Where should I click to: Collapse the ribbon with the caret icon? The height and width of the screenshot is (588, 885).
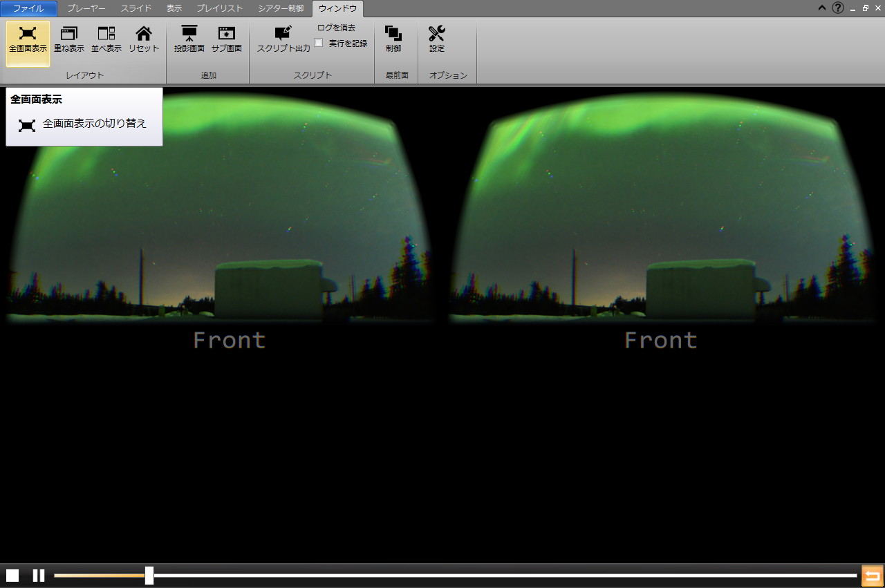point(822,8)
